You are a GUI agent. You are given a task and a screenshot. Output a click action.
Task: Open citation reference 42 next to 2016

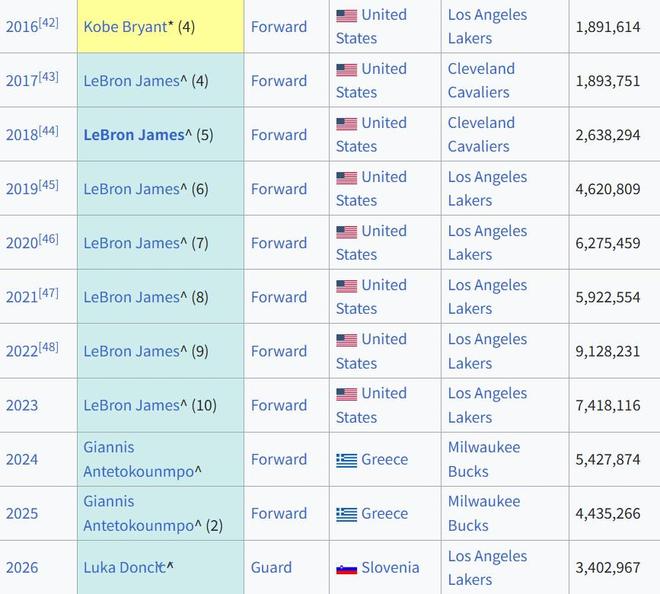(x=48, y=22)
